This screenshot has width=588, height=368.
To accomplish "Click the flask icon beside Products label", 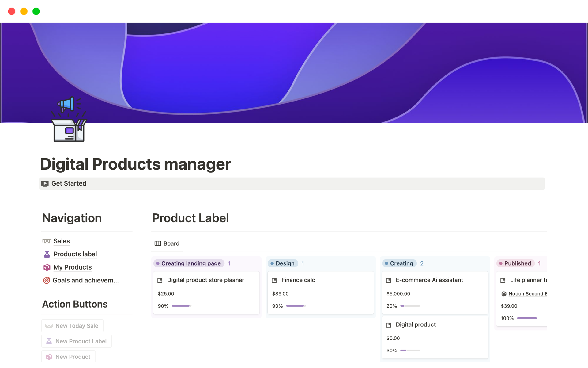I will point(47,254).
